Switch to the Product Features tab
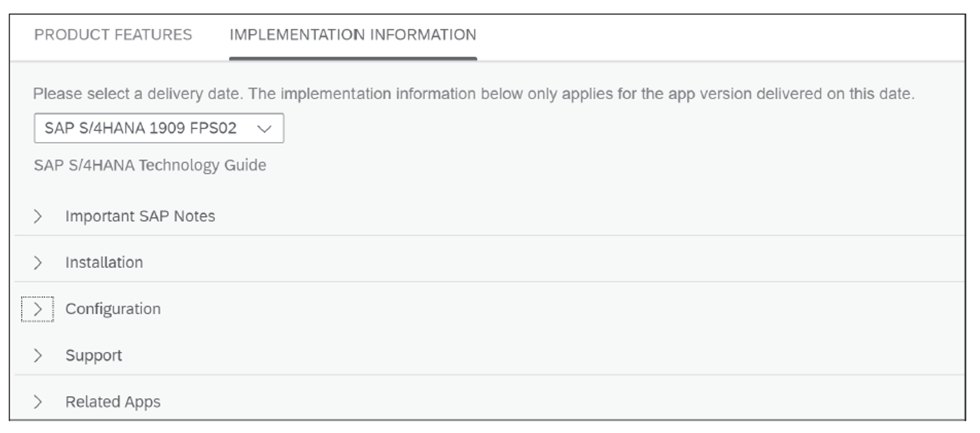 tap(113, 34)
